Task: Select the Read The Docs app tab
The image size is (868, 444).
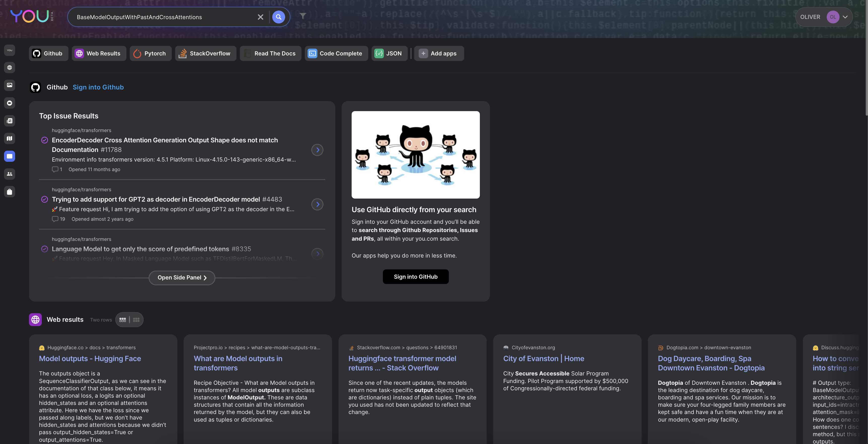Action: click(270, 53)
